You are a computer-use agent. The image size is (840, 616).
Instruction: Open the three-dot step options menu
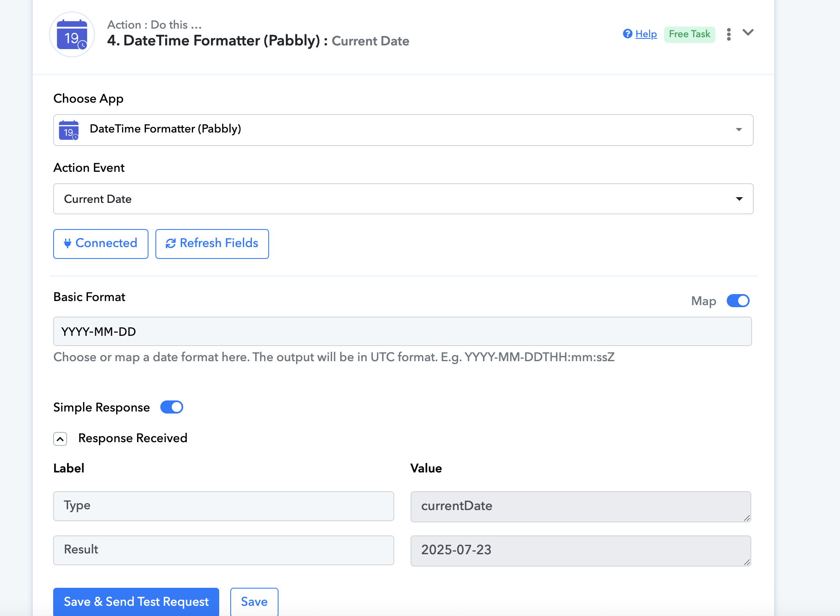(x=729, y=34)
